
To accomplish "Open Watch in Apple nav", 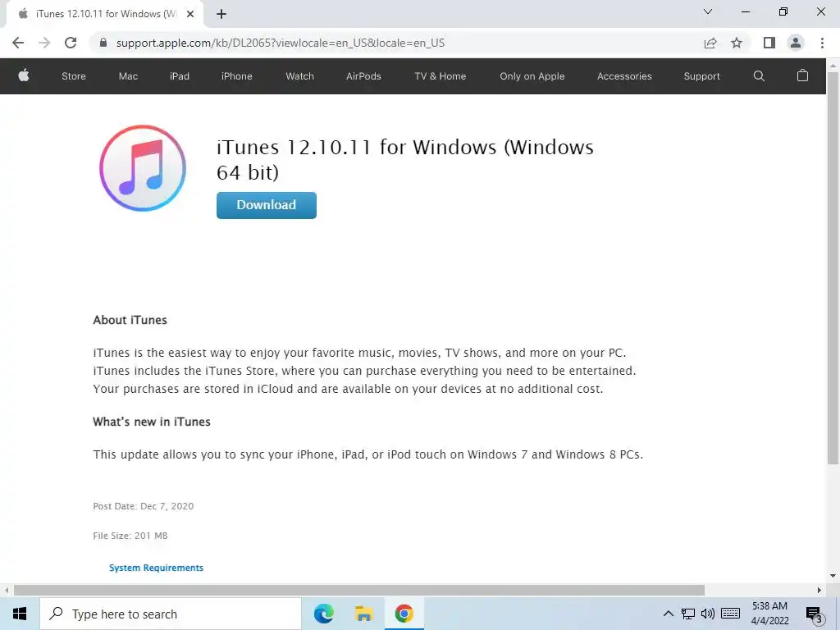I will pos(300,76).
